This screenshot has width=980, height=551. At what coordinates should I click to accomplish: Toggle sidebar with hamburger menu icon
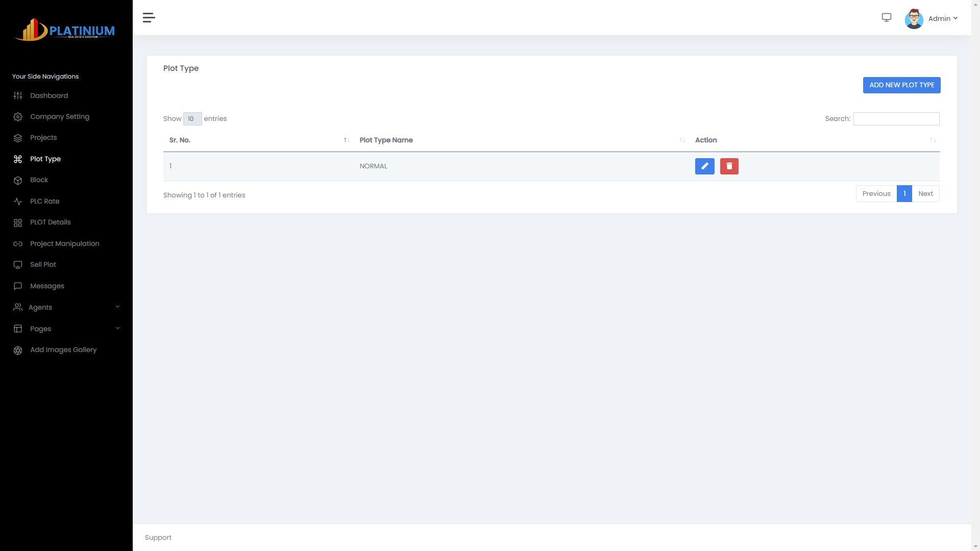coord(149,18)
